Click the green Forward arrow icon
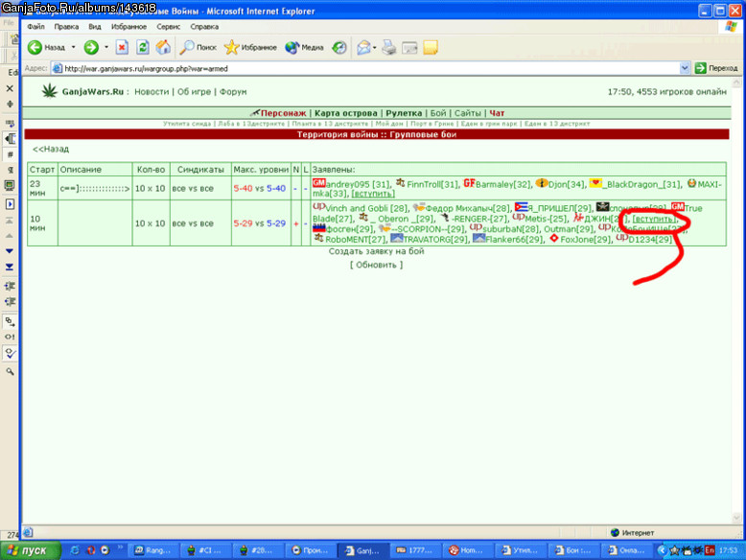Screen dimensions: 746x560 [x=91, y=47]
